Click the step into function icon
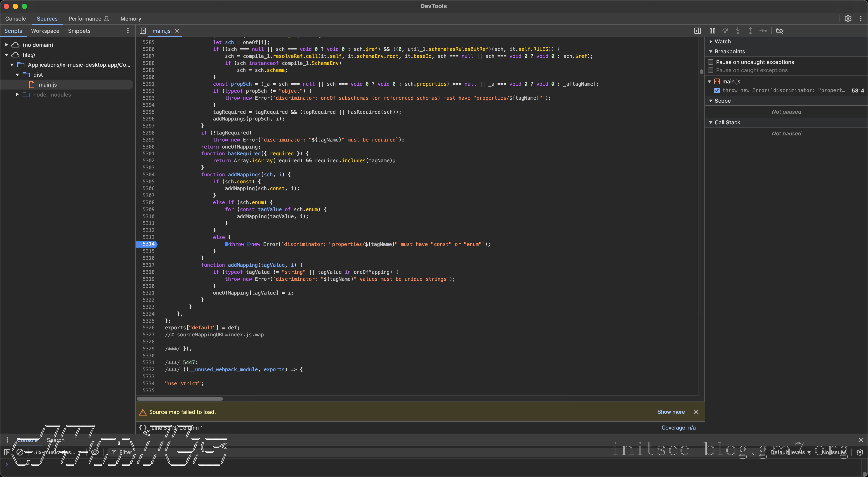868x477 pixels. tap(738, 31)
